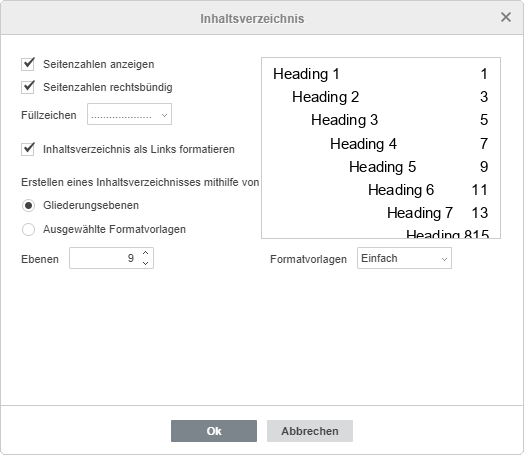Click Heading 4 preview entry
524x455 pixels.
[364, 144]
